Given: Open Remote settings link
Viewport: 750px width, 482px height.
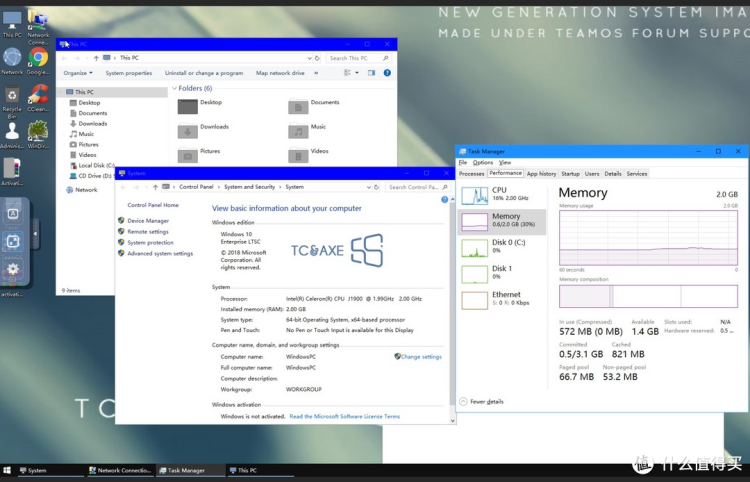Looking at the screenshot, I should click(148, 232).
